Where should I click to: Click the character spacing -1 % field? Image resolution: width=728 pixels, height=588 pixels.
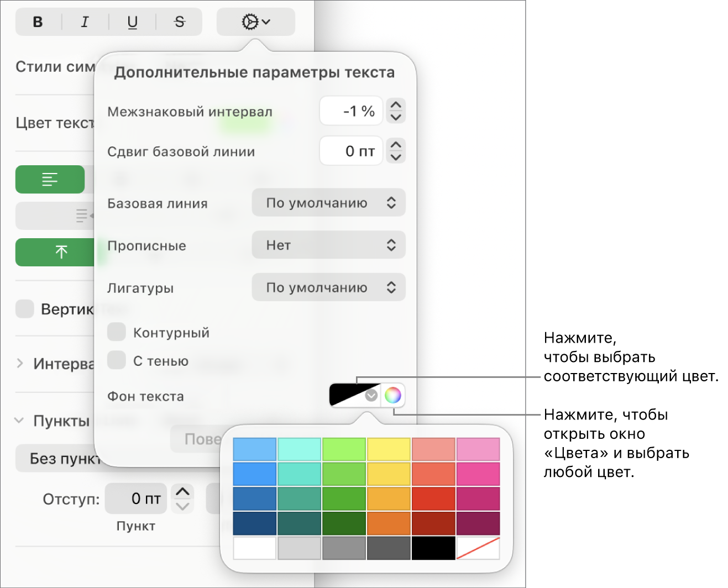[351, 111]
